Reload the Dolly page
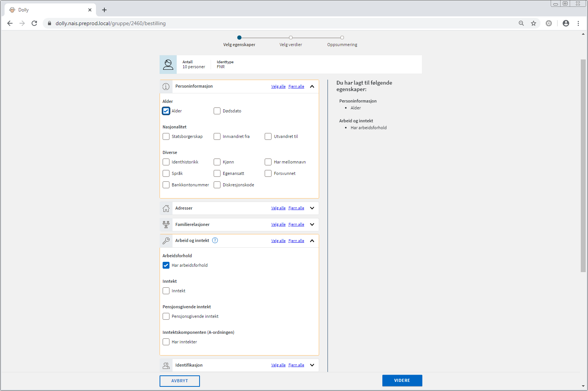Screen dimensions: 588x391 [x=34, y=23]
